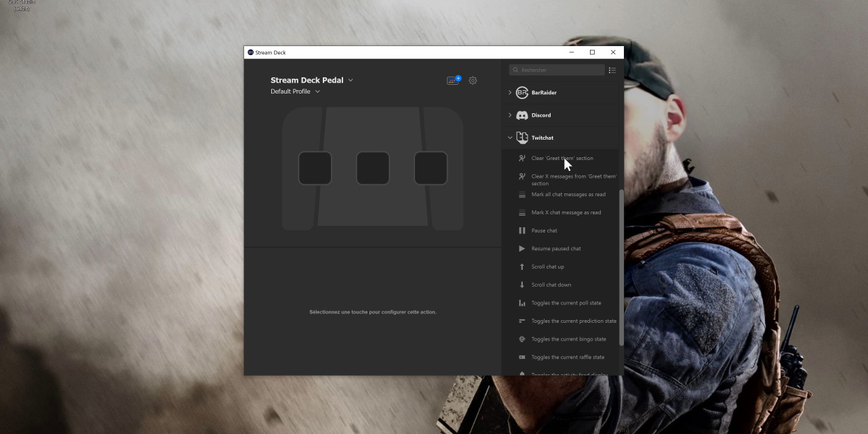This screenshot has width=868, height=434.
Task: Expand the BarRaider plugin category
Action: 510,92
